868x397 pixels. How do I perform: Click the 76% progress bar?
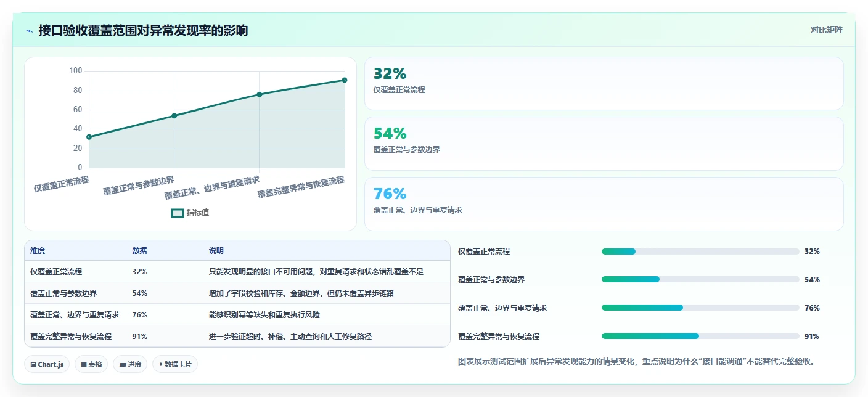tap(700, 308)
